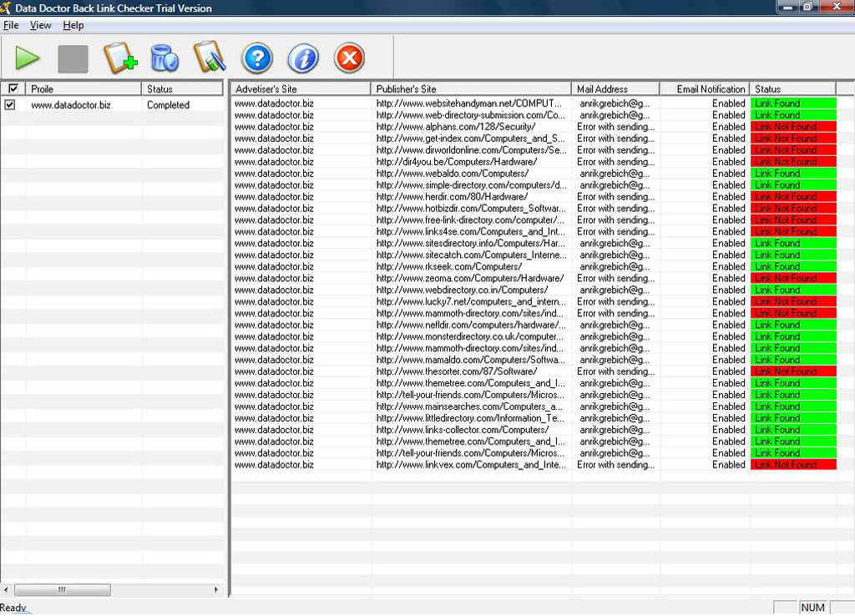Select the dir4you.be/Computers/Hardware row
The image size is (855, 616).
point(534,161)
